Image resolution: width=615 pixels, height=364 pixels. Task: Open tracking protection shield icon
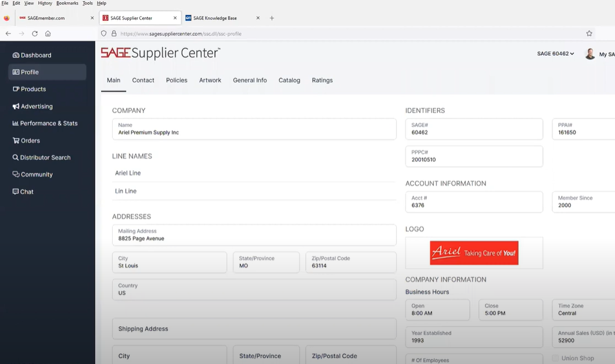tap(104, 34)
